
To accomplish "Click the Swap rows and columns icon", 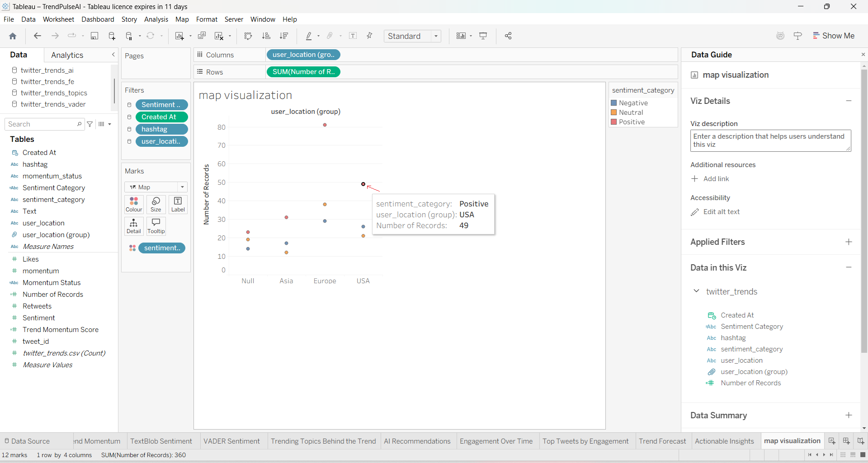I will (248, 36).
